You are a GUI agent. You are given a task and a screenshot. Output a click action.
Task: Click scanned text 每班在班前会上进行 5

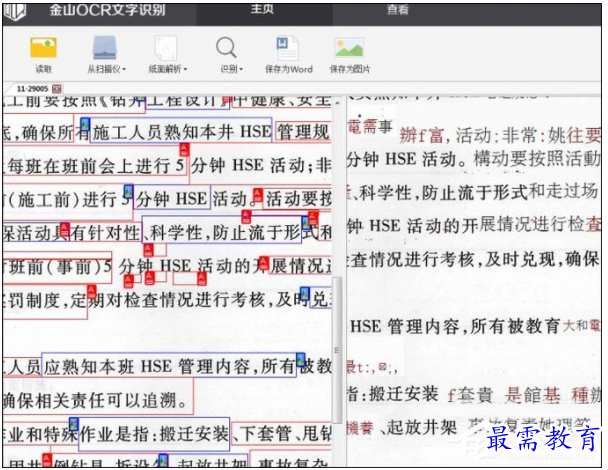[96, 166]
